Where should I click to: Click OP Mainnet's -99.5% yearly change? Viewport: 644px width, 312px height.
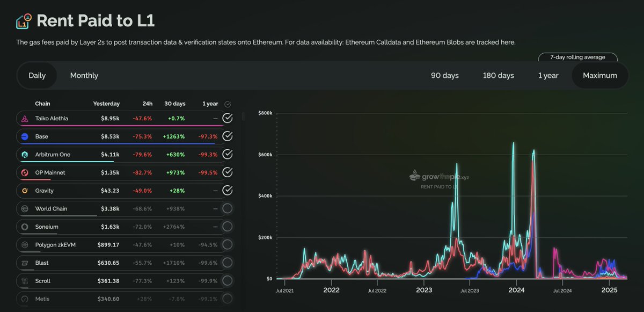click(x=208, y=173)
